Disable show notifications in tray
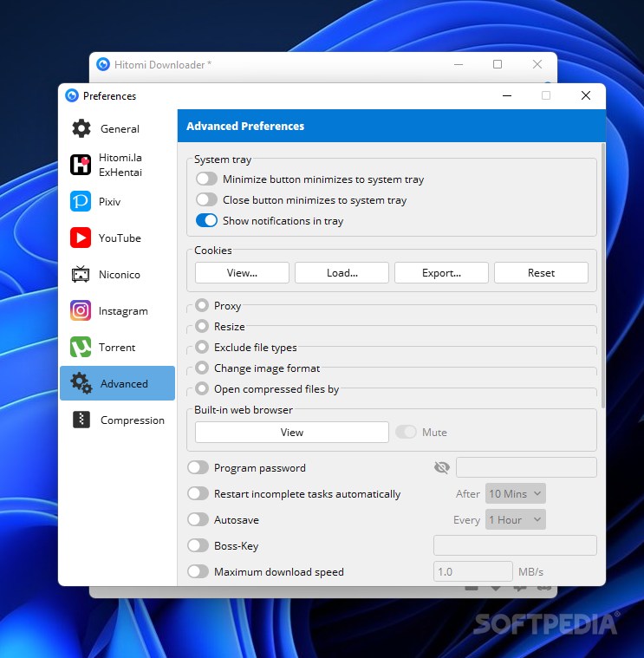The image size is (644, 658). click(x=206, y=221)
